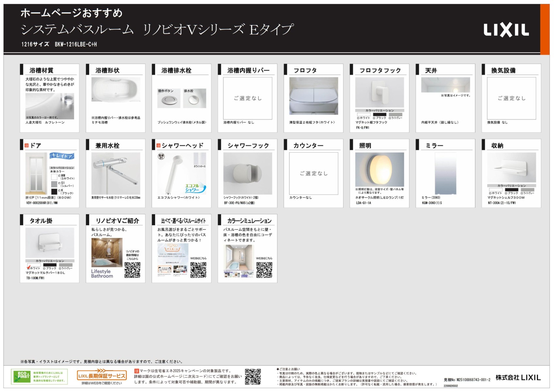
Task: Click QR code in 比べて・選べるバスルームサイト card
Action: coord(198,270)
